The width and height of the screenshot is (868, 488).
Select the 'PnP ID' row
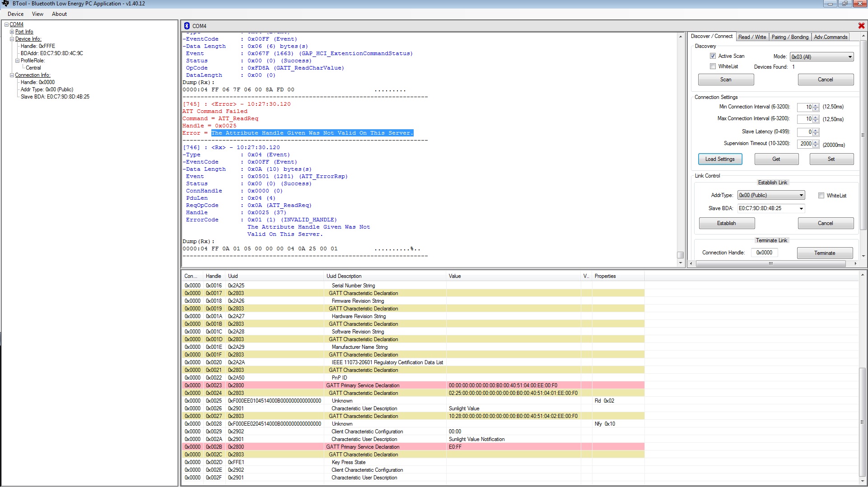coord(413,378)
